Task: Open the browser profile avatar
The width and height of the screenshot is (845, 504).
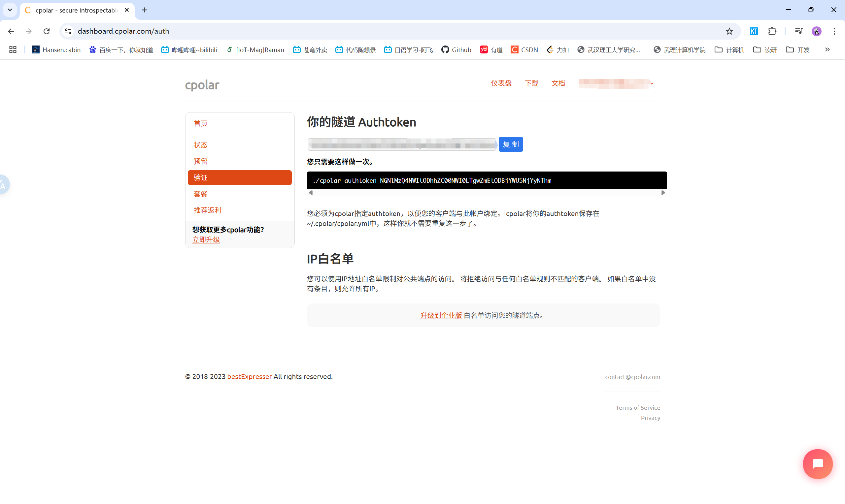Action: (x=817, y=31)
